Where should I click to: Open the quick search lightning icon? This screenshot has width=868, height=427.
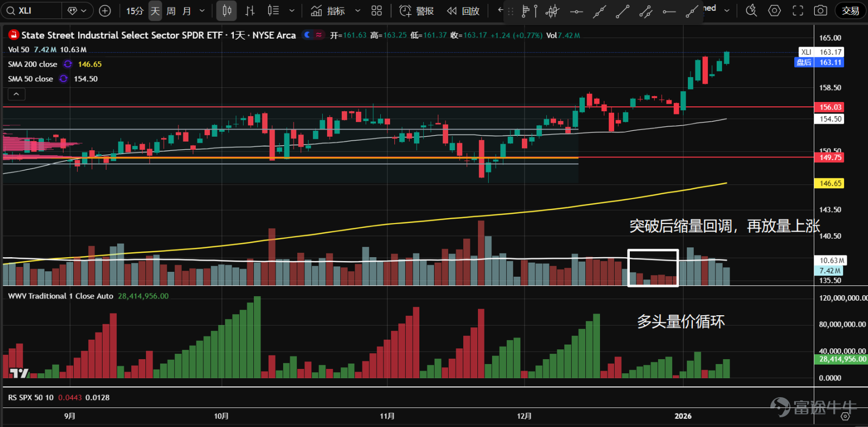click(x=751, y=11)
